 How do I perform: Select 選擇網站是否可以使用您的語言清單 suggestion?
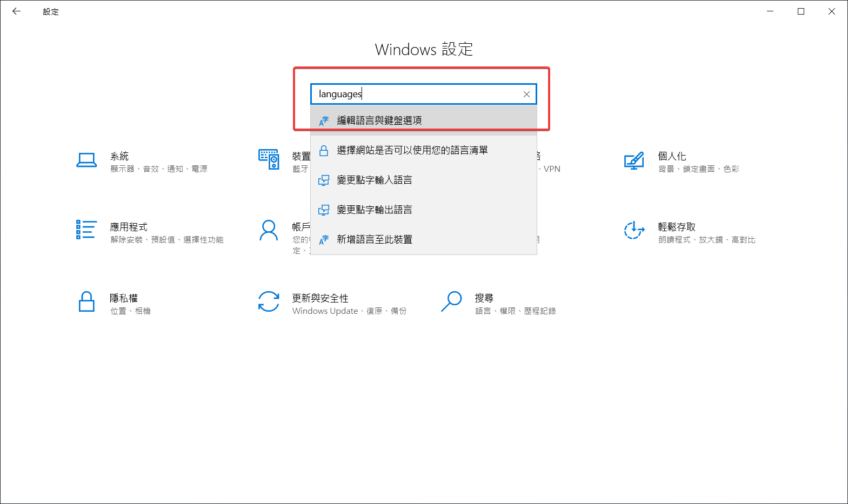[x=412, y=150]
